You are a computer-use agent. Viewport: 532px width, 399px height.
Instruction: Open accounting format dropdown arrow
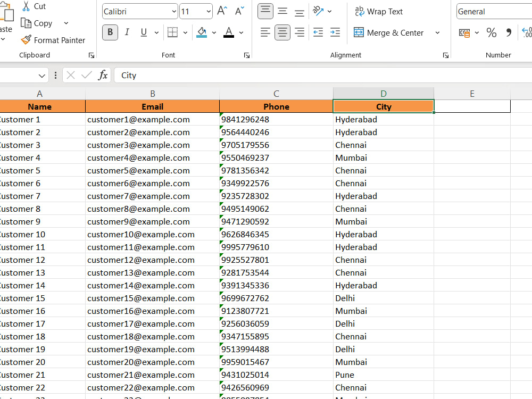[477, 32]
